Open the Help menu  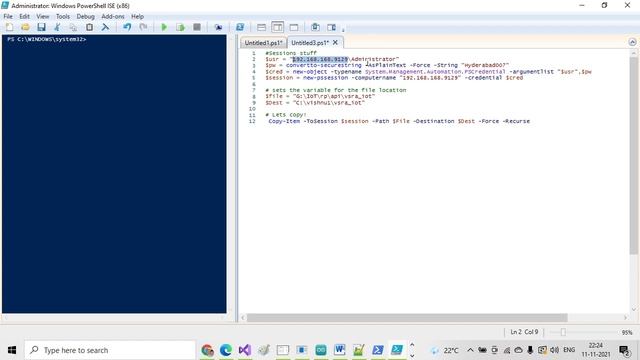[x=137, y=16]
